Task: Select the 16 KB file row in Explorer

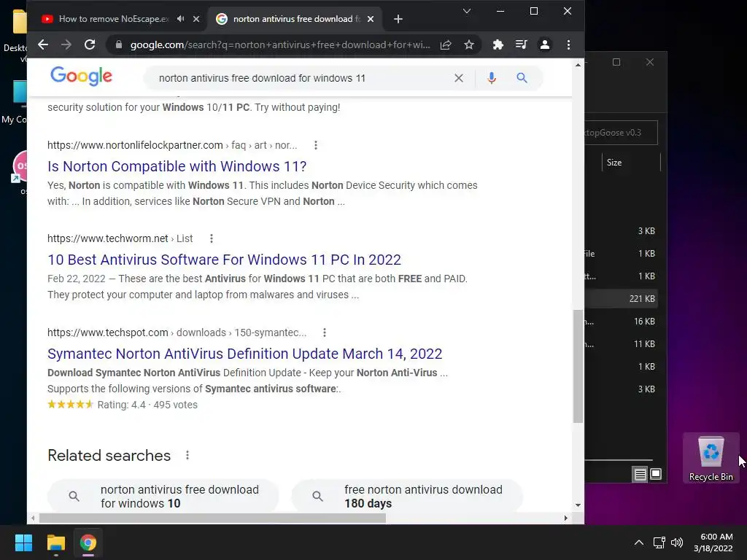Action: pyautogui.click(x=622, y=322)
